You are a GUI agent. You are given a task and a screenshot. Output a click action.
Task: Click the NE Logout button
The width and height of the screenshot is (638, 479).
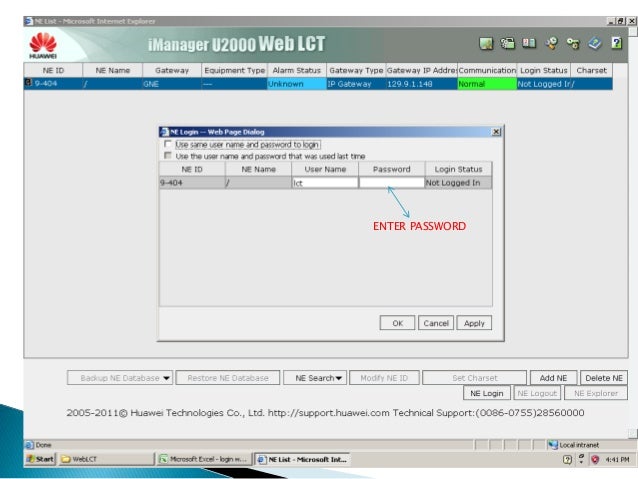[x=537, y=393]
